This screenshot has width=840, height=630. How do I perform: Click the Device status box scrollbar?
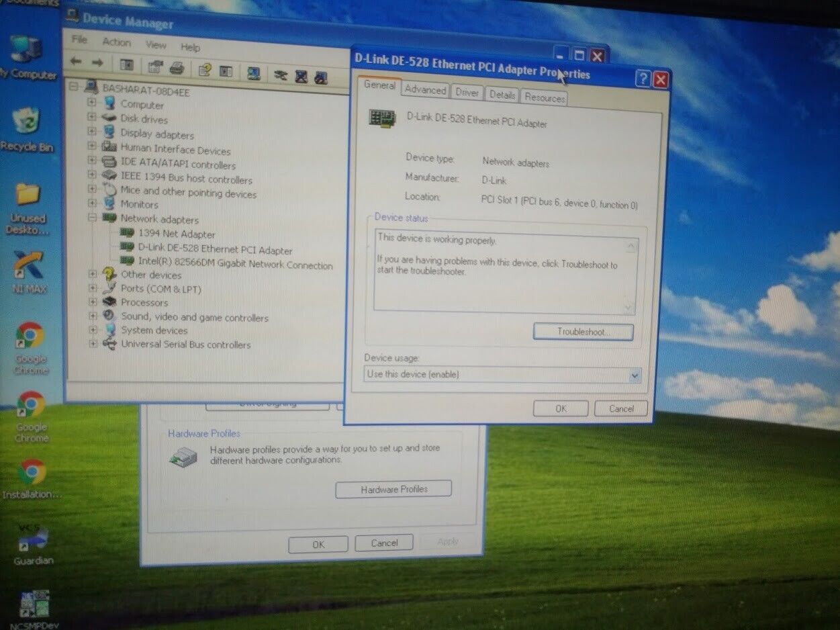click(x=631, y=277)
